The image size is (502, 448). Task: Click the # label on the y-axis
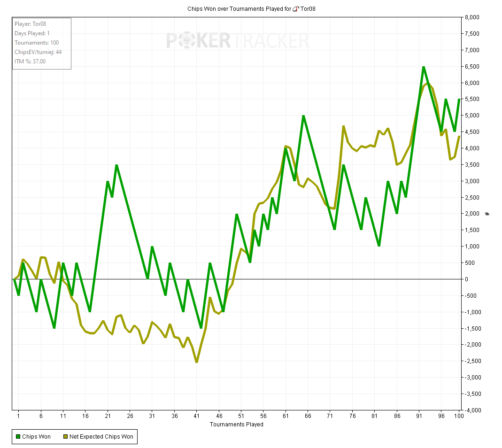[x=487, y=214]
